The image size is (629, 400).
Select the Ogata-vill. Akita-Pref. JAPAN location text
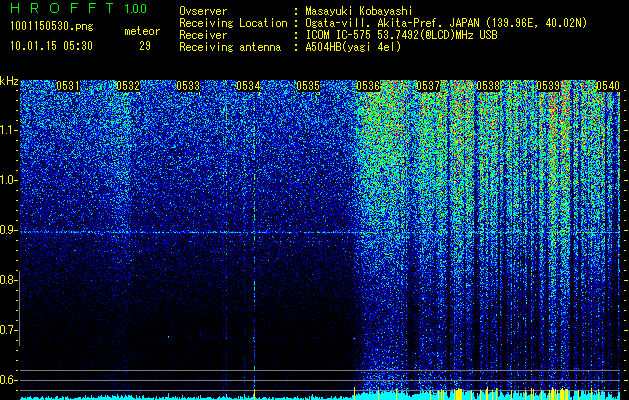pyautogui.click(x=446, y=23)
